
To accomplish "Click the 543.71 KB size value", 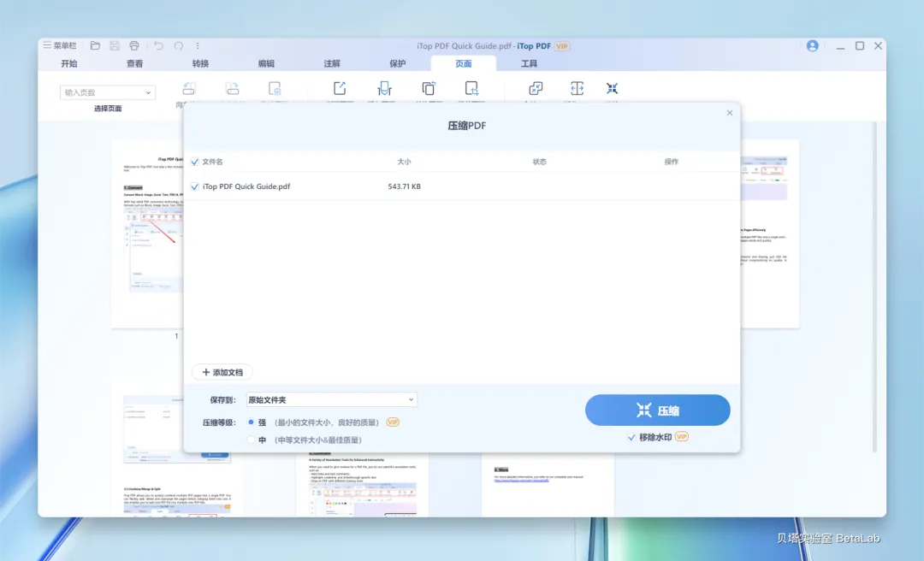I will pos(404,186).
